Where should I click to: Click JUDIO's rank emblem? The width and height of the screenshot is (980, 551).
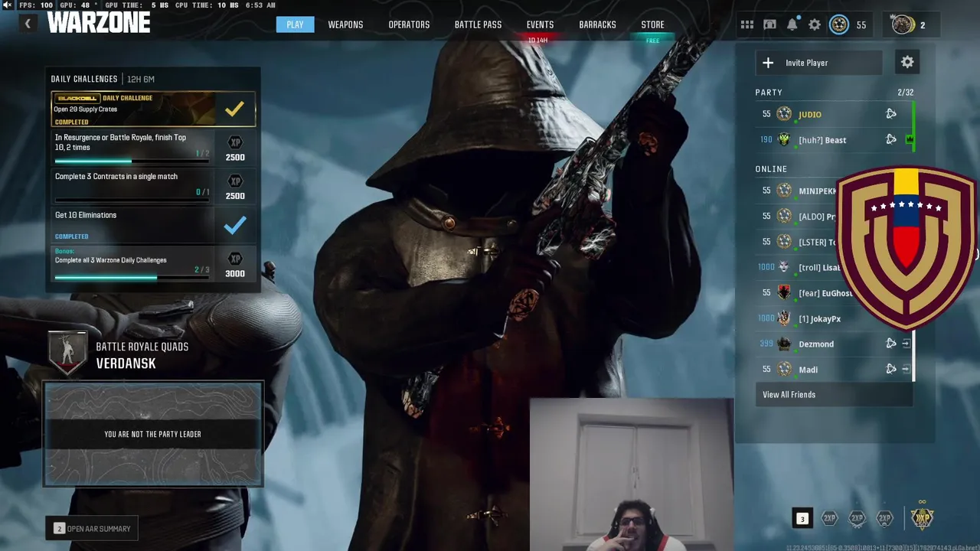click(x=784, y=114)
